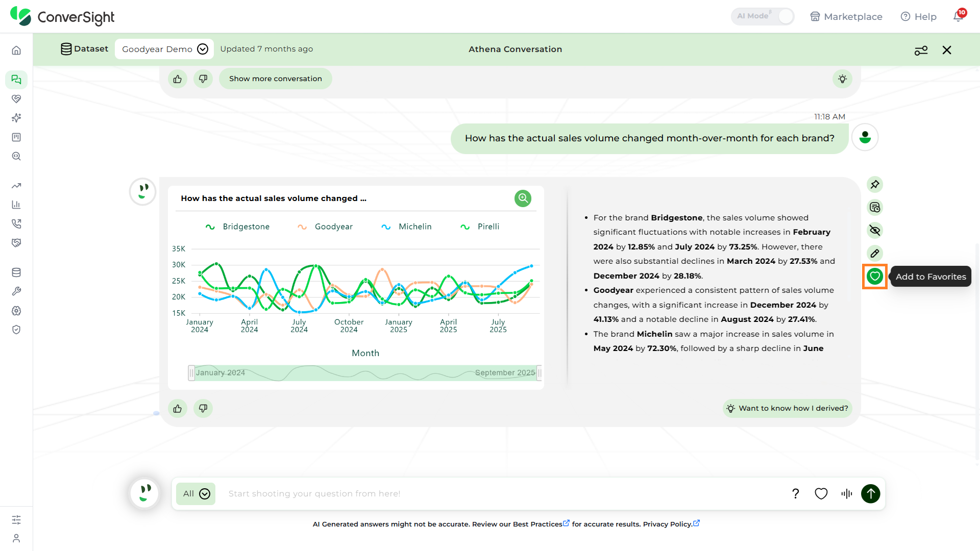Open notifications bell
980x551 pixels.
click(959, 16)
